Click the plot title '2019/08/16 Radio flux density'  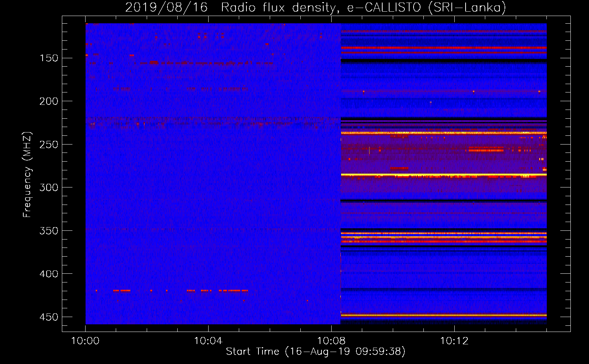[x=316, y=7]
